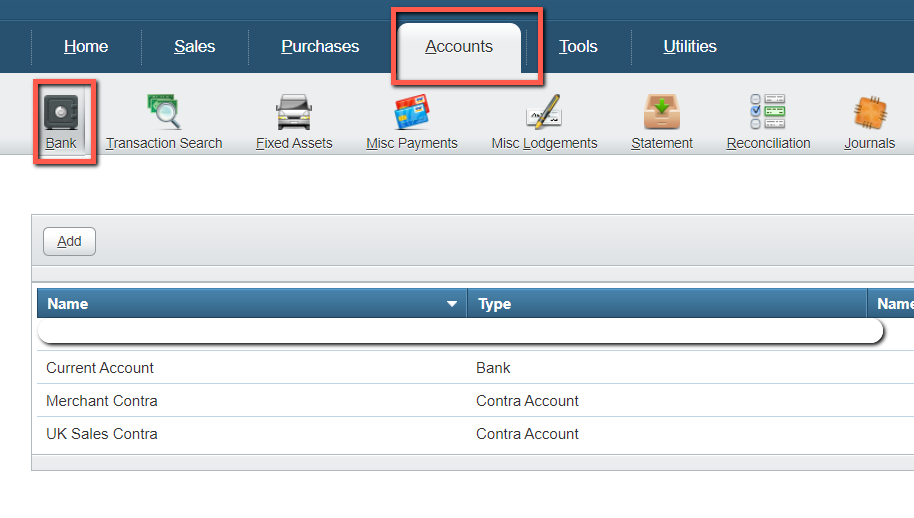Go to the Purchases tab
The height and width of the screenshot is (518, 914).
point(320,47)
